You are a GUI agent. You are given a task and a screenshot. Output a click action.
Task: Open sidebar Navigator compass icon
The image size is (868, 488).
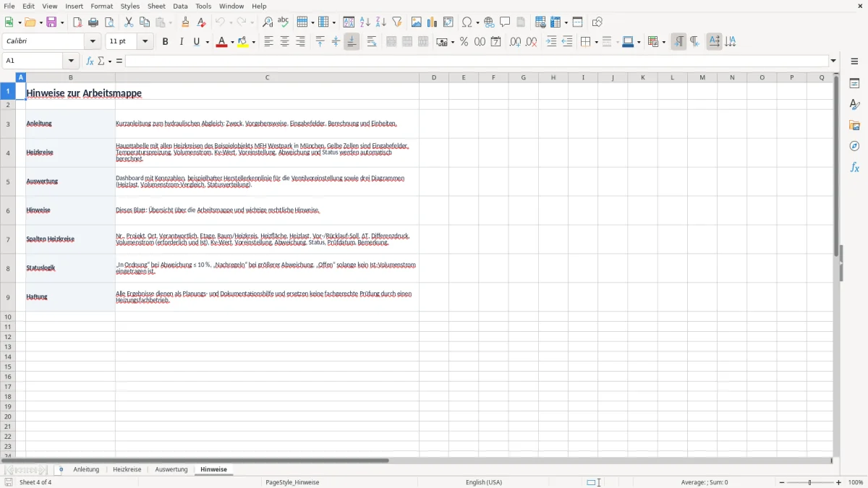854,146
